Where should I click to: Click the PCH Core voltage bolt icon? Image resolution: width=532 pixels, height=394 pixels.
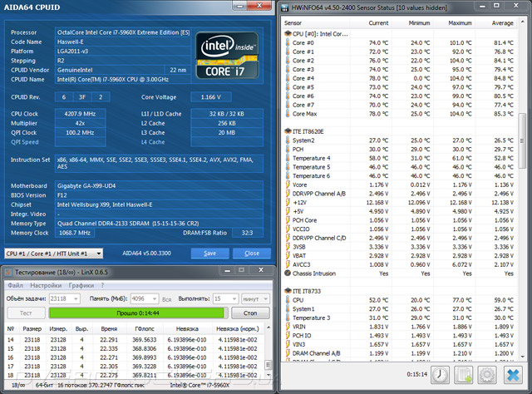(x=288, y=220)
